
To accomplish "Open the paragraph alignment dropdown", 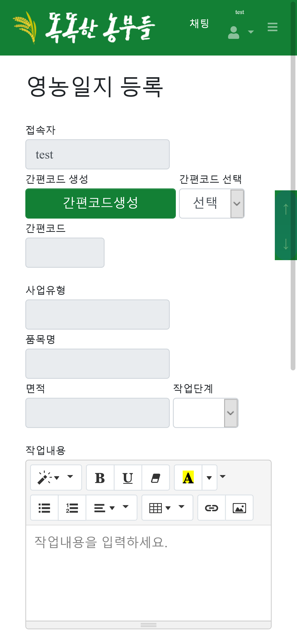I will coord(111,508).
